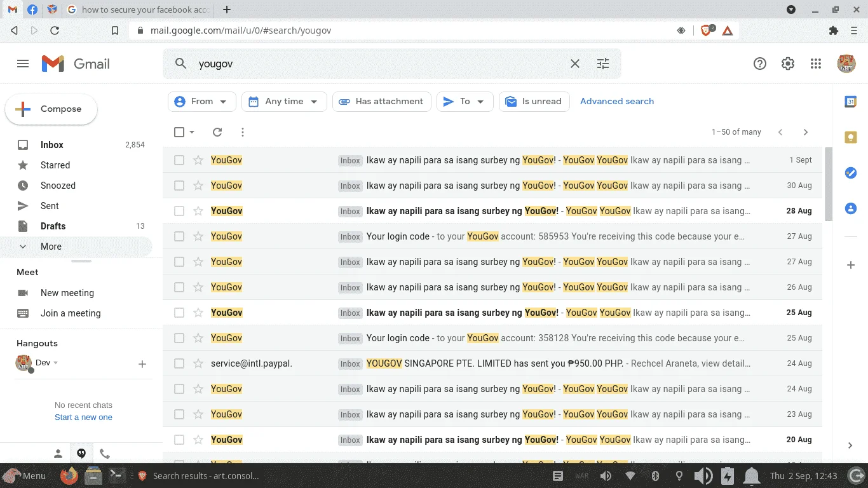Open Gmail Settings gear icon
This screenshot has height=488, width=868.
pos(788,64)
